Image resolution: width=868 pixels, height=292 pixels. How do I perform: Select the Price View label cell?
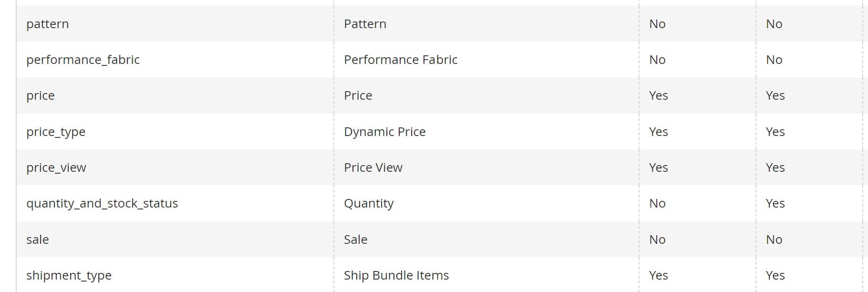coord(373,167)
